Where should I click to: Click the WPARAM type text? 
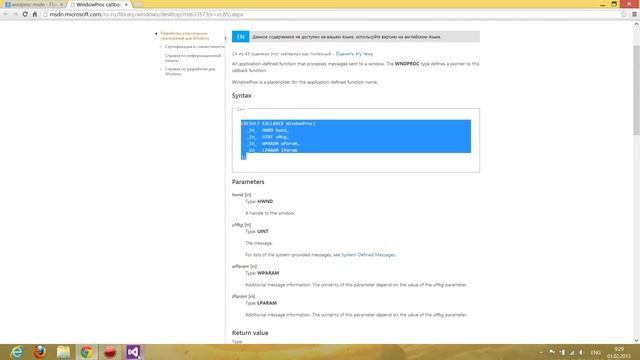pyautogui.click(x=268, y=273)
